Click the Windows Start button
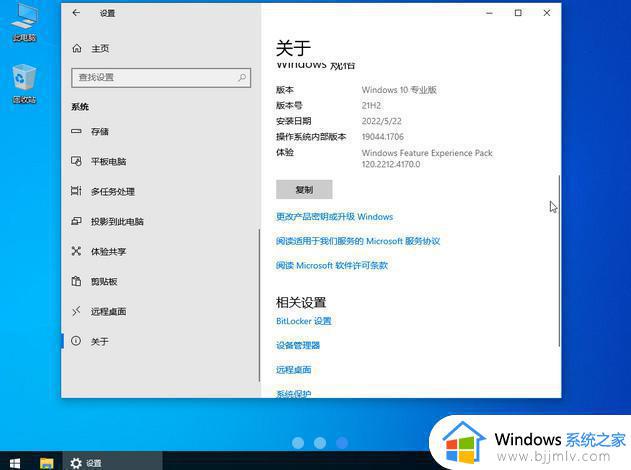Image resolution: width=631 pixels, height=470 pixels. (x=13, y=462)
